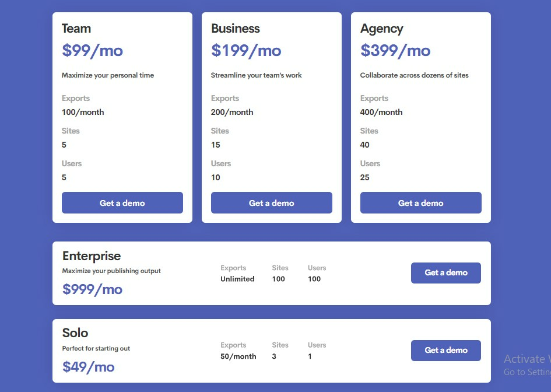Click the Enterprise plan title
Screen dimensions: 551x392
[x=92, y=256]
